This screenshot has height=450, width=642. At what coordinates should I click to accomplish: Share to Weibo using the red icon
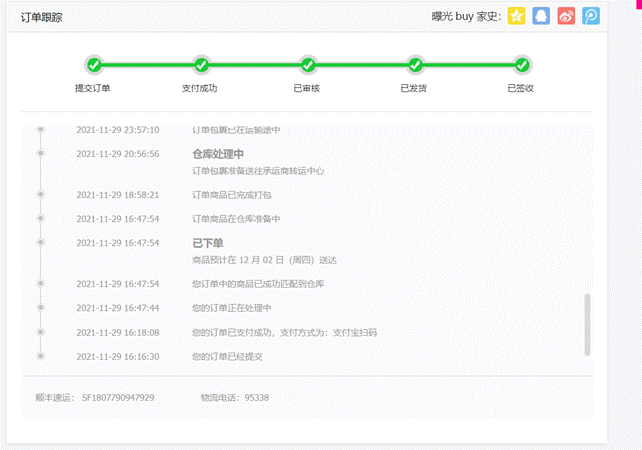(566, 16)
